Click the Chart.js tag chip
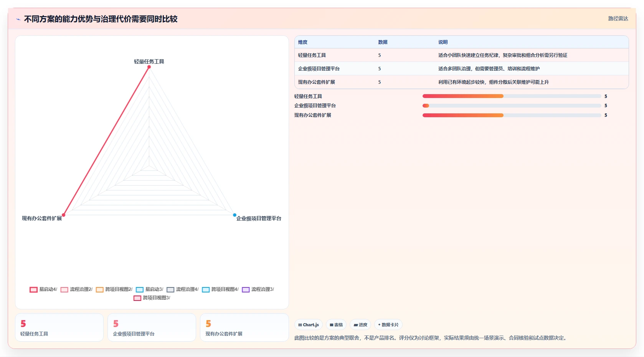The image size is (644, 357). pyautogui.click(x=309, y=325)
